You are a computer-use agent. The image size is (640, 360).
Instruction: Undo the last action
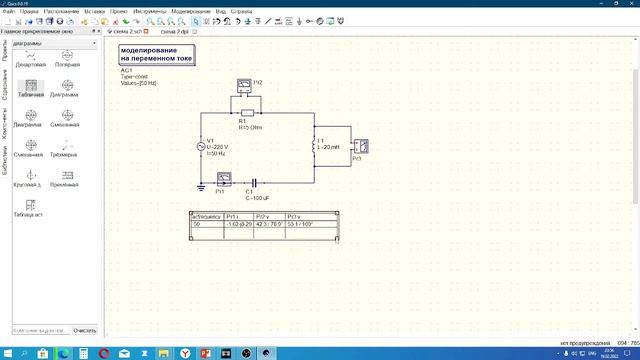[x=126, y=21]
